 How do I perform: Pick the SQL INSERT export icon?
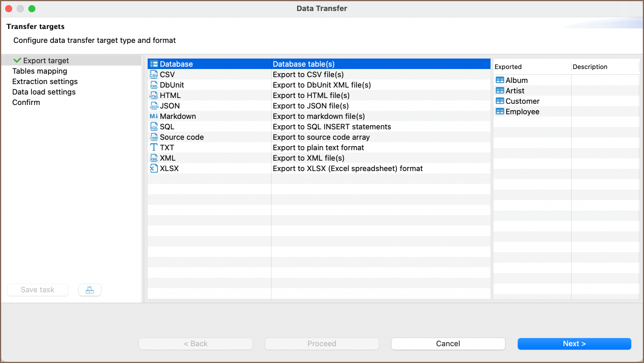pyautogui.click(x=153, y=127)
